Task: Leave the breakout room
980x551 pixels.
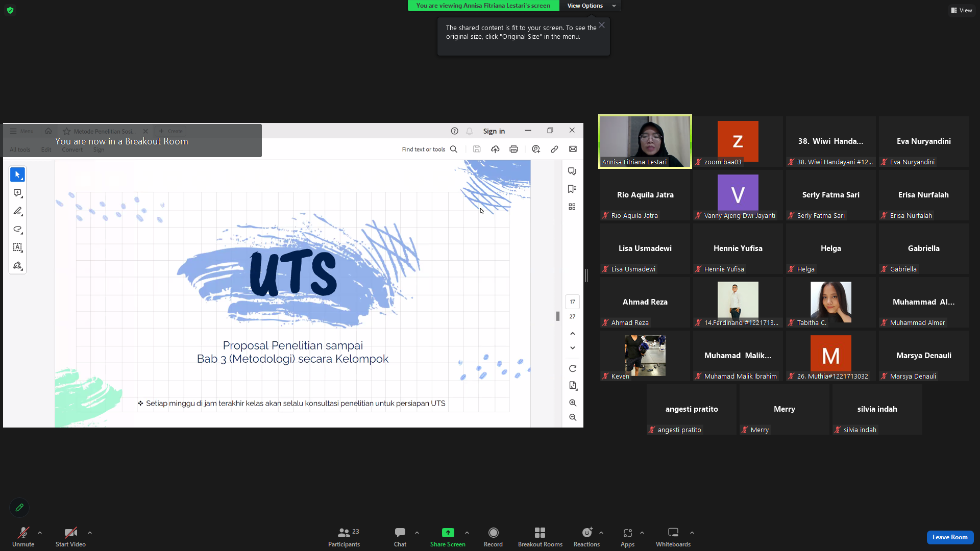Action: (950, 537)
